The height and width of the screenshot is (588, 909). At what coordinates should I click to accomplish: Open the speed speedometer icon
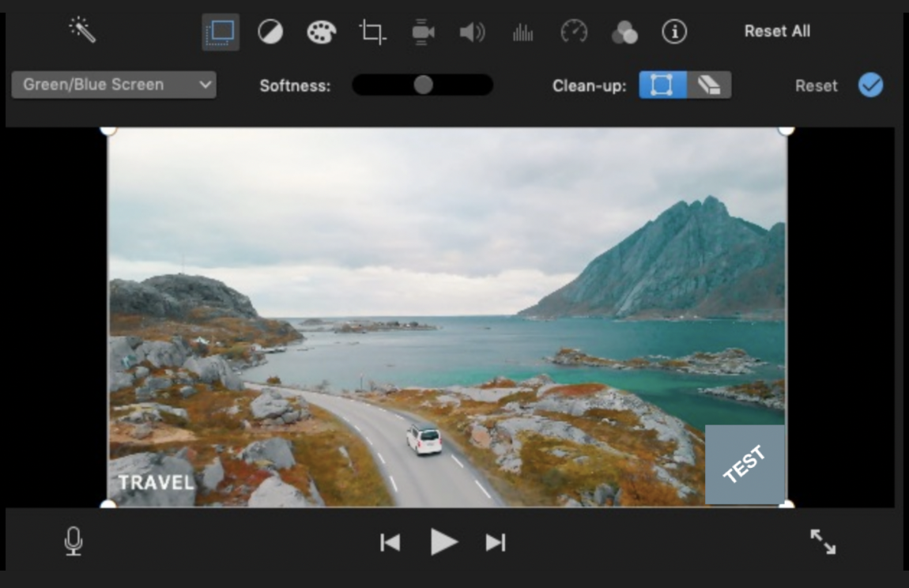(574, 32)
